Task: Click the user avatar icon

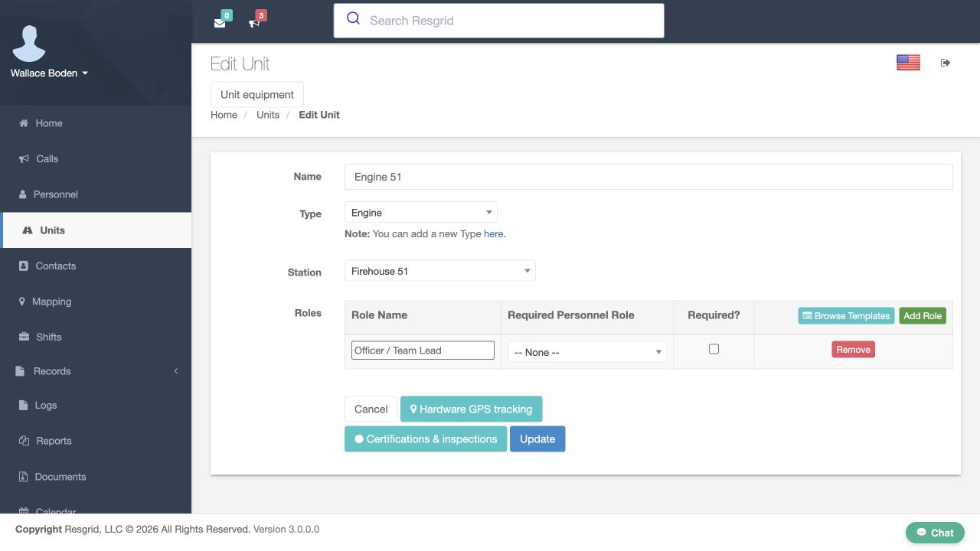Action: pos(29,44)
